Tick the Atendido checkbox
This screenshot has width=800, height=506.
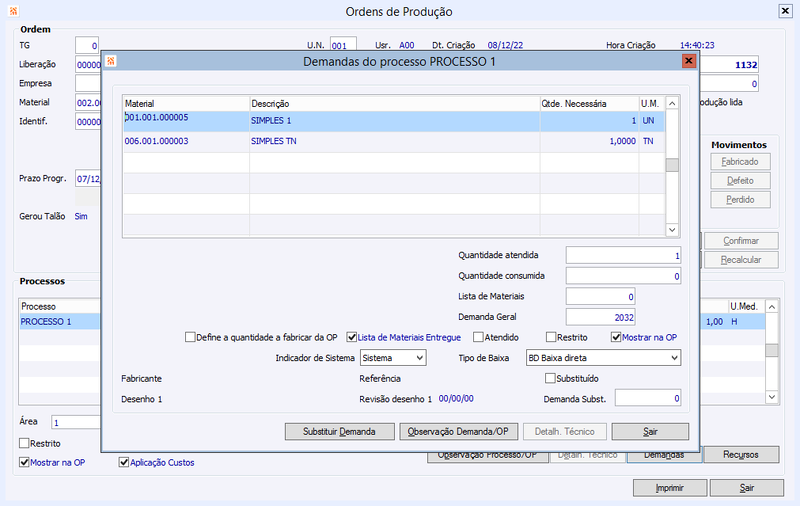(x=478, y=337)
